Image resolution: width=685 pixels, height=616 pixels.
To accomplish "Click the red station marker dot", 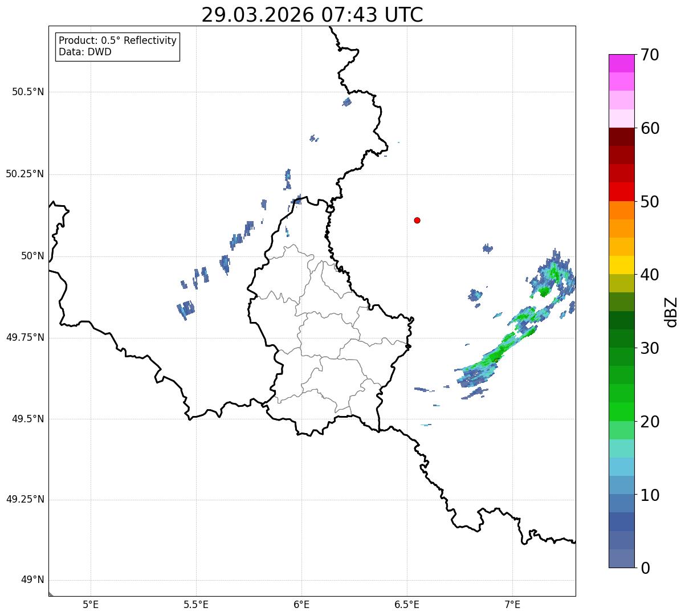I will (417, 220).
